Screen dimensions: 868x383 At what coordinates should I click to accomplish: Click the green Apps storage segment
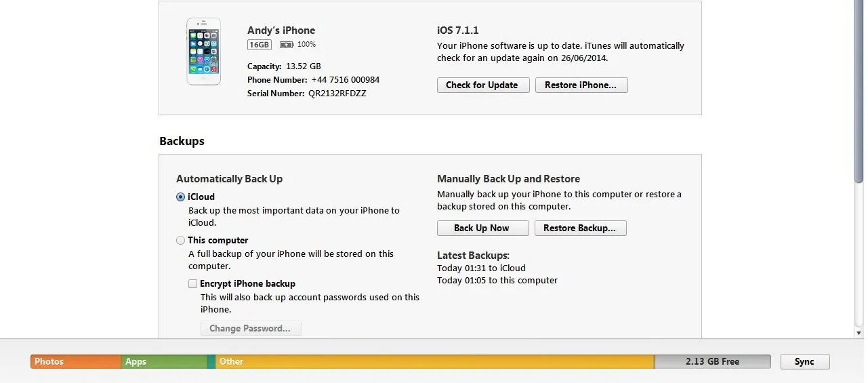click(x=163, y=361)
